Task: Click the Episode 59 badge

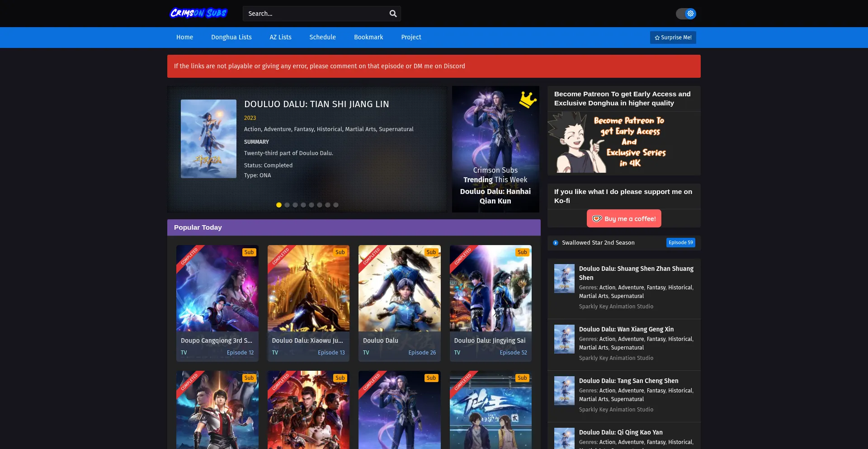Action: [x=681, y=243]
